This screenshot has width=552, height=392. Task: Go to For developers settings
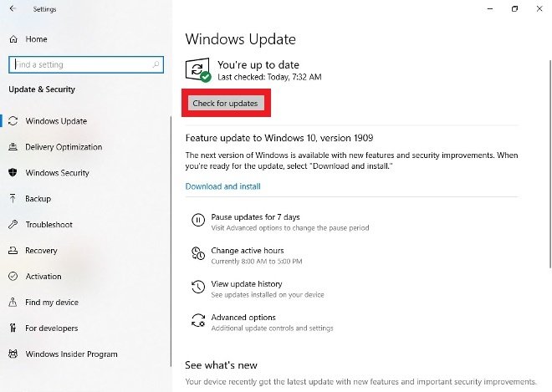(x=51, y=328)
